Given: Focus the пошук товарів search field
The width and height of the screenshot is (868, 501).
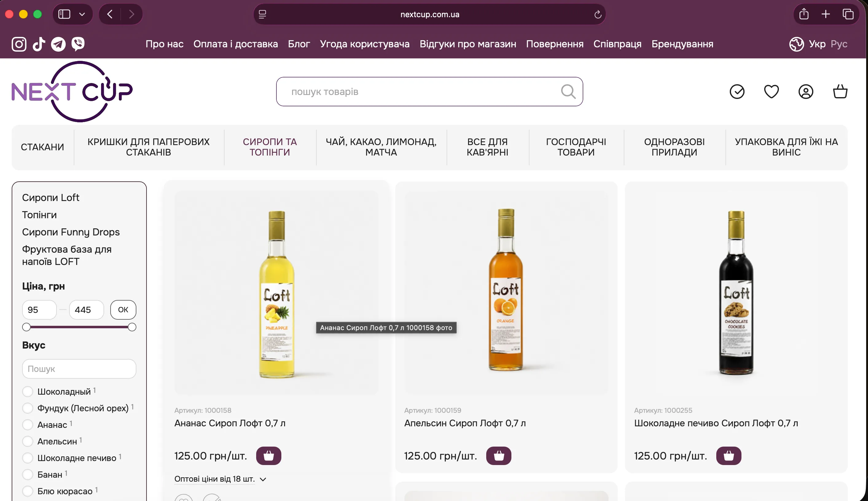Looking at the screenshot, I should tap(429, 92).
